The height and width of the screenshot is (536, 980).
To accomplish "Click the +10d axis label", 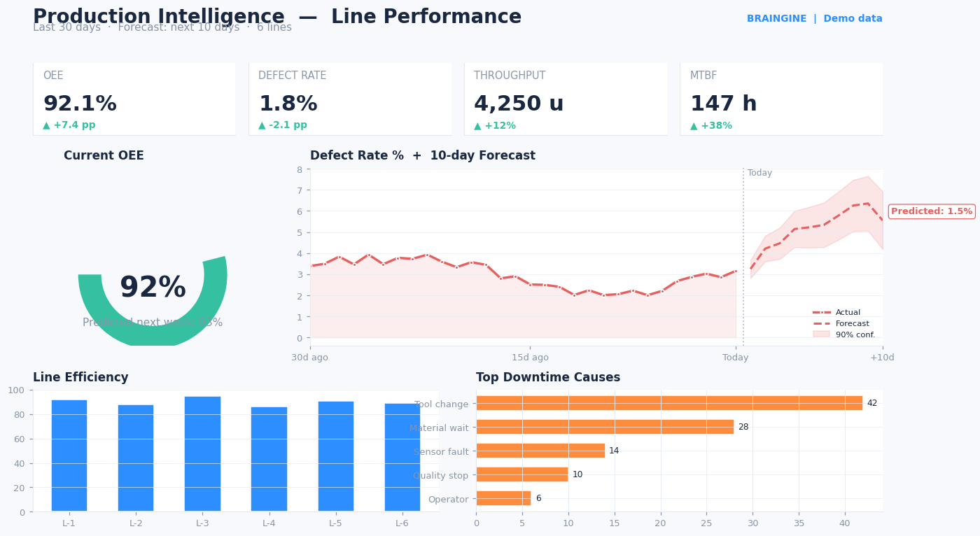I will point(882,358).
